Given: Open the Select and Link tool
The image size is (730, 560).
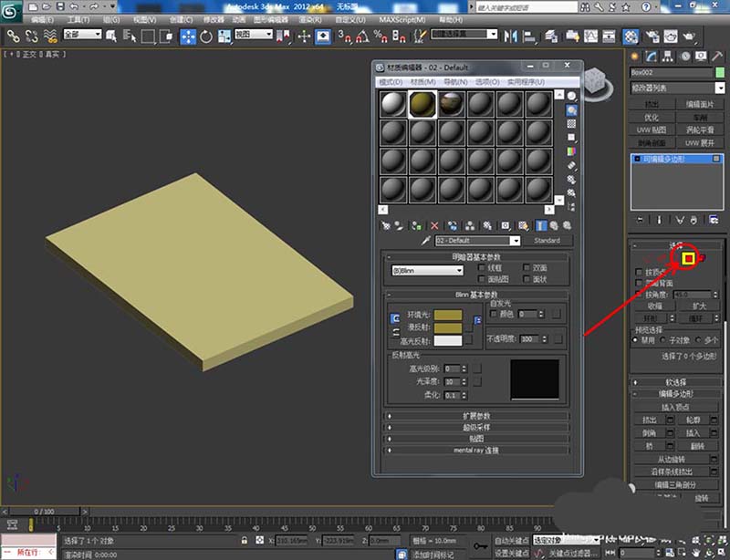Looking at the screenshot, I should pyautogui.click(x=13, y=36).
